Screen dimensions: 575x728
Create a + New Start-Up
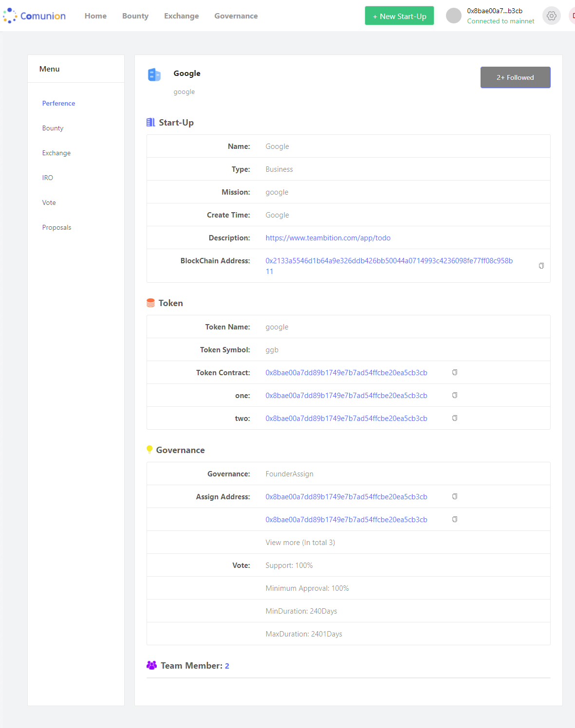click(399, 16)
